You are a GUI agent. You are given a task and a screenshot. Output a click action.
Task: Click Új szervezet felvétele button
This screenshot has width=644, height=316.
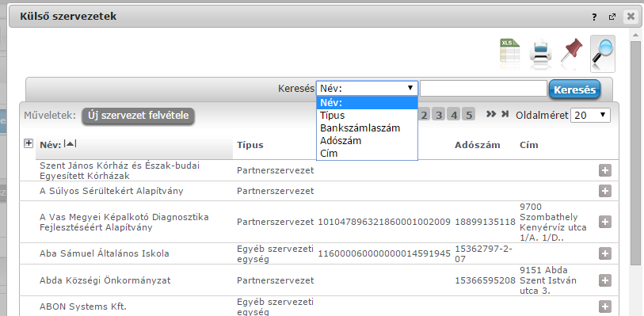pyautogui.click(x=138, y=116)
